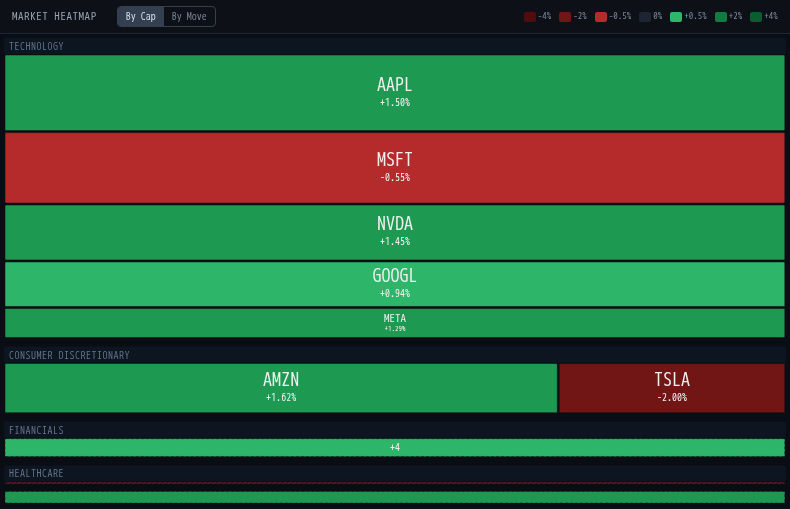Click the GOOGL +0.94% tile

click(394, 284)
